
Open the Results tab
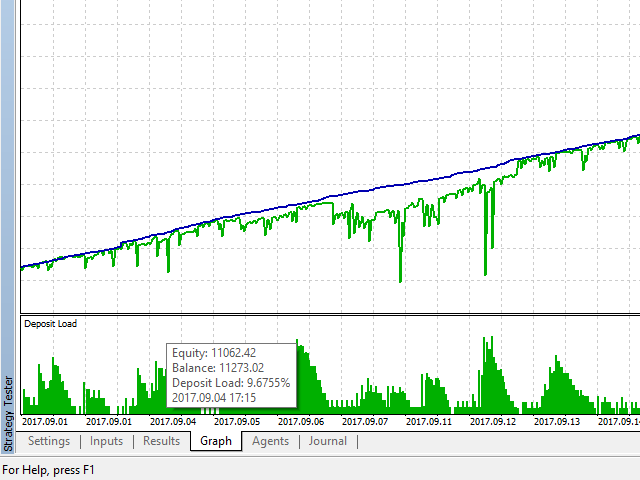click(162, 441)
